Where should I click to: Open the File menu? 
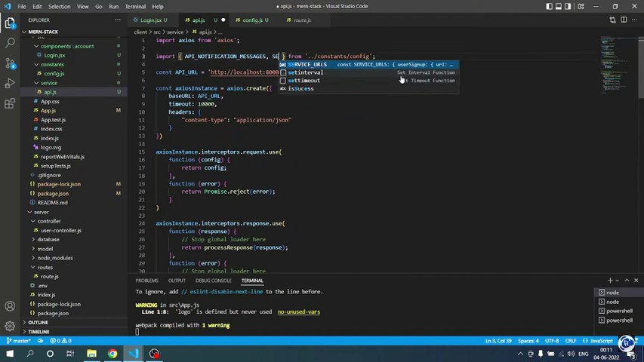pyautogui.click(x=22, y=6)
